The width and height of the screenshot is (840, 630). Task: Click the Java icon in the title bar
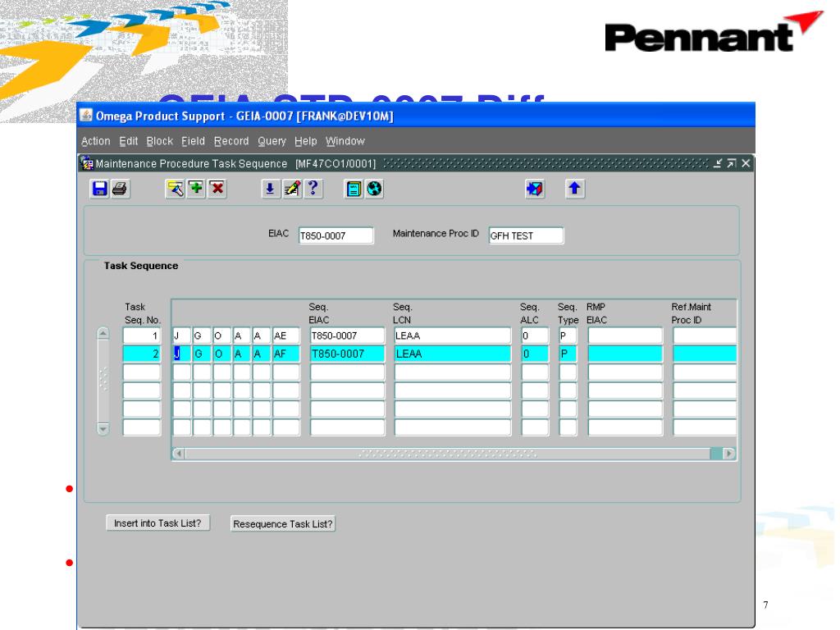(85, 115)
